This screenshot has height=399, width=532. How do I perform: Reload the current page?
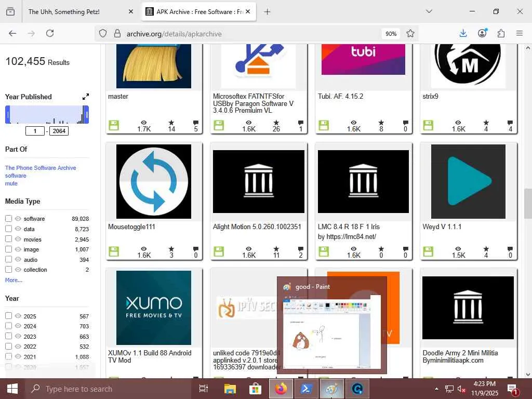50,33
